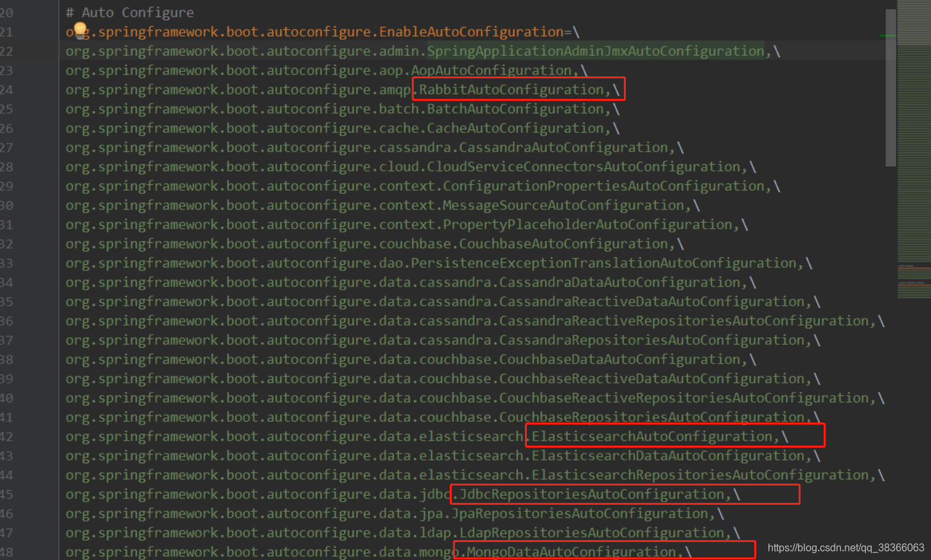The width and height of the screenshot is (931, 560).
Task: Click SpringApplicationAdminJmxAutoConfiguration text
Action: (596, 51)
